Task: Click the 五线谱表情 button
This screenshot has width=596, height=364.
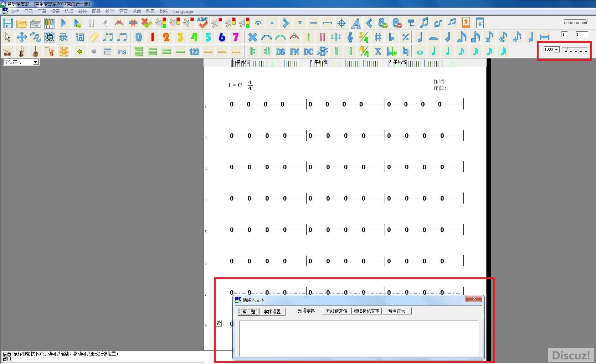Action: [336, 311]
